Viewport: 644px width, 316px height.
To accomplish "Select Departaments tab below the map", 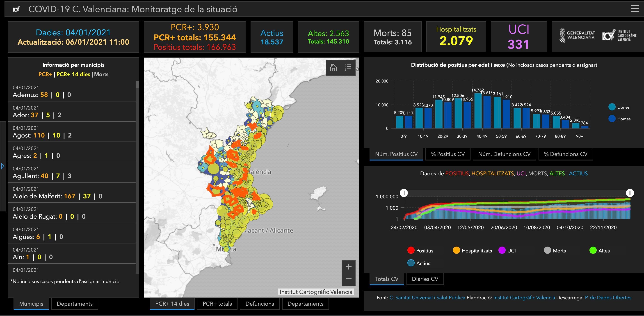I will 305,304.
